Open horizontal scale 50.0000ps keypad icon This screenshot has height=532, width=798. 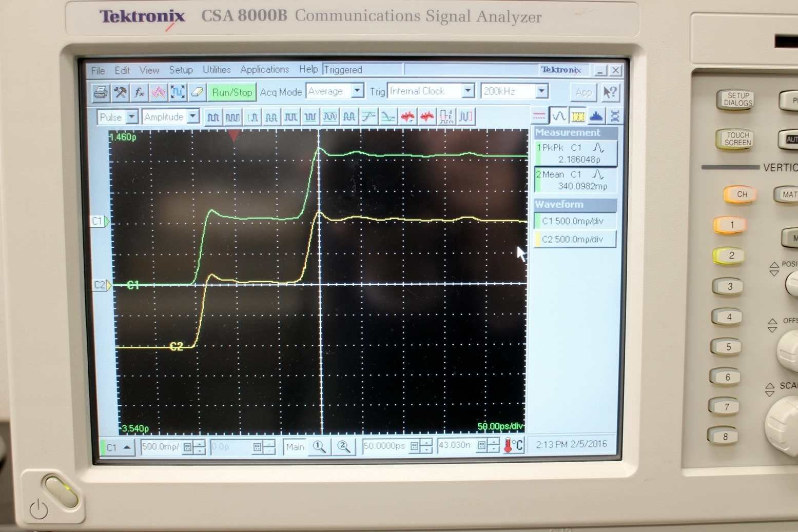(x=415, y=446)
